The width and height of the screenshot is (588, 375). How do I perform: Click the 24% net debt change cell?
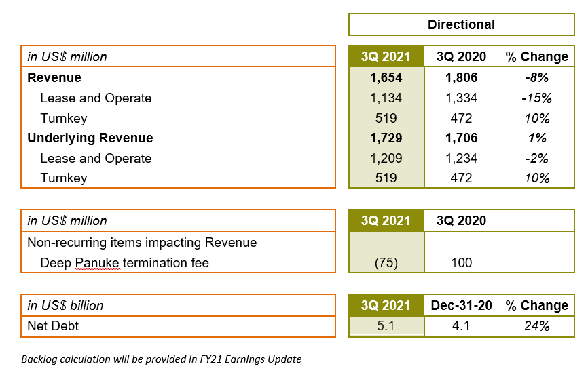pos(536,326)
